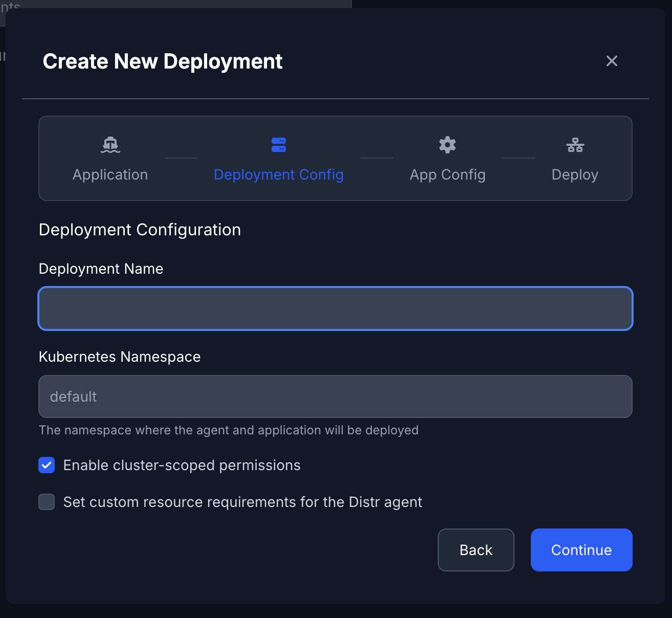Select the Deploy step label
This screenshot has width=672, height=618.
click(x=575, y=175)
